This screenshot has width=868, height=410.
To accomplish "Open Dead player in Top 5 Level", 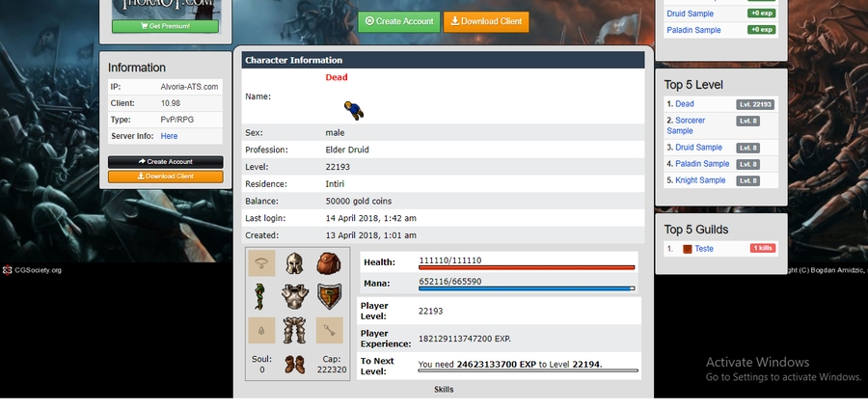I will pos(684,104).
